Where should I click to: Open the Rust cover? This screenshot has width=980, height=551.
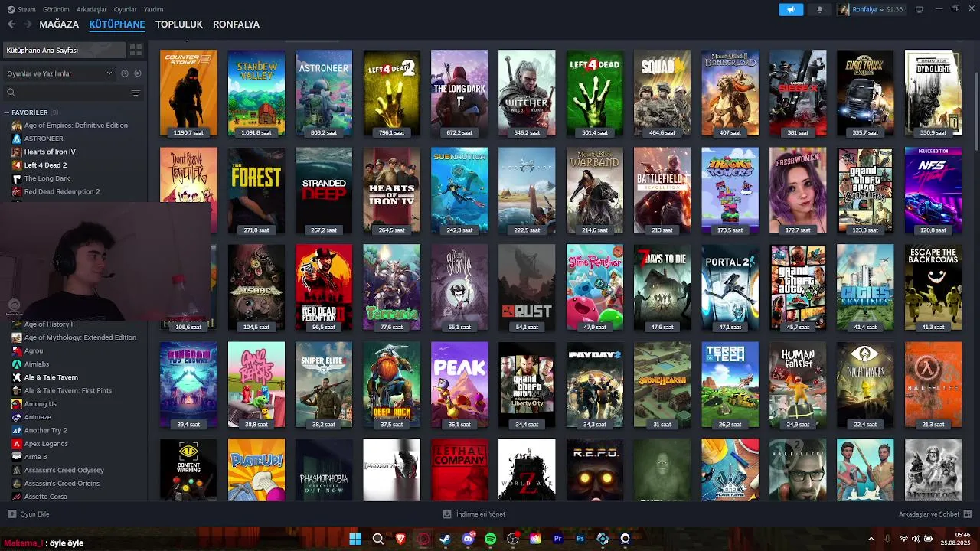pyautogui.click(x=527, y=288)
